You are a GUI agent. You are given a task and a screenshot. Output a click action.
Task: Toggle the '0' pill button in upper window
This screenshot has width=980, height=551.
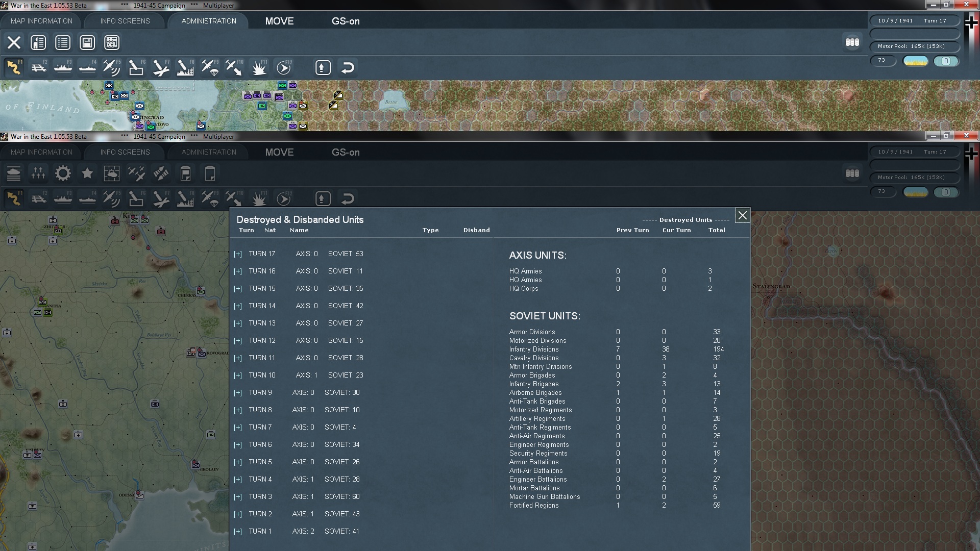pyautogui.click(x=946, y=61)
